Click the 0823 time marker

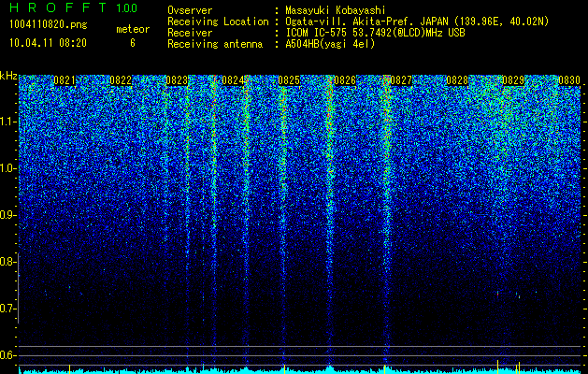coord(177,80)
